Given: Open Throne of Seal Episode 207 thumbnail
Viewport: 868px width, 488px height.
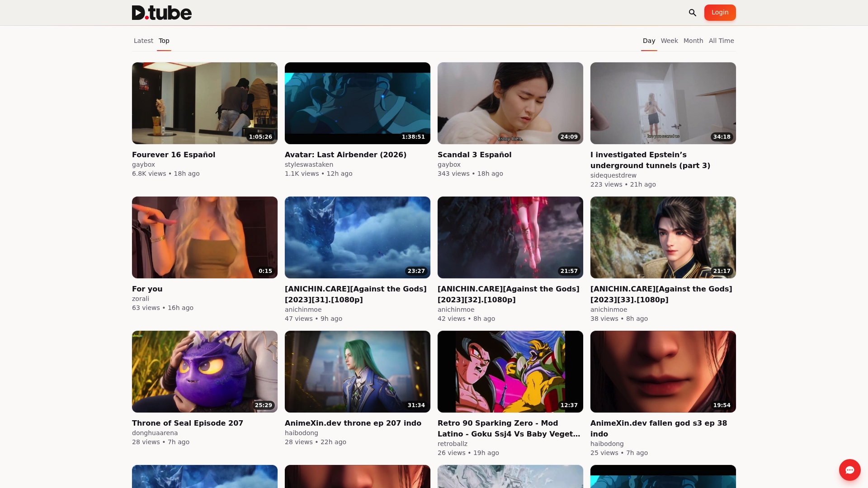Looking at the screenshot, I should 205,371.
